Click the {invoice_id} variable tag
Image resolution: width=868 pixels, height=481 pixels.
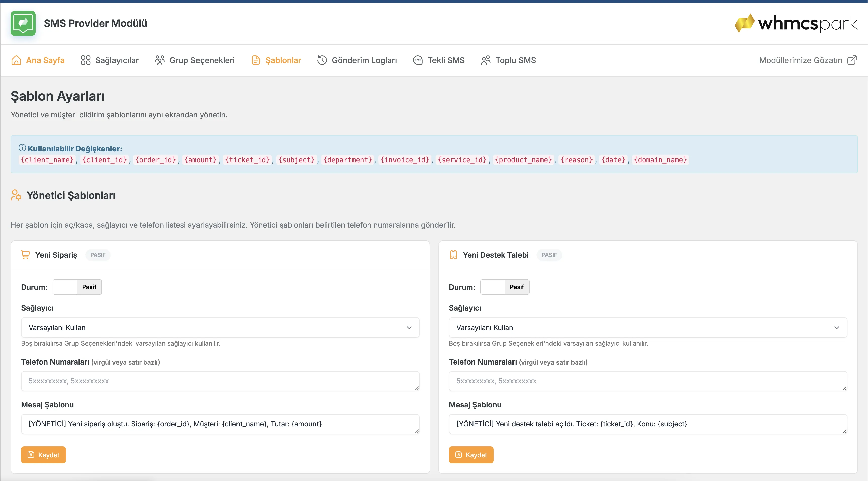(x=405, y=160)
